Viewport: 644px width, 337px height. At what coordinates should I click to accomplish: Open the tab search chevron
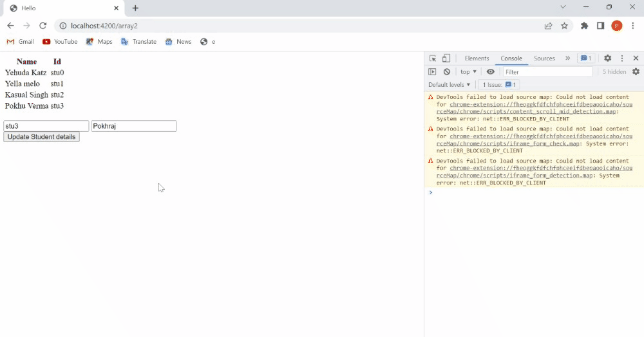(563, 7)
